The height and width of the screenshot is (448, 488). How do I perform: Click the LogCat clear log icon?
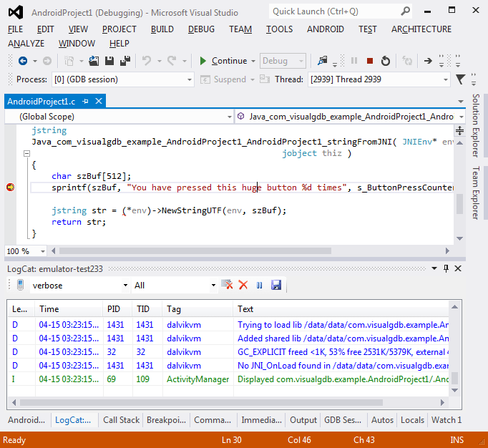(227, 285)
